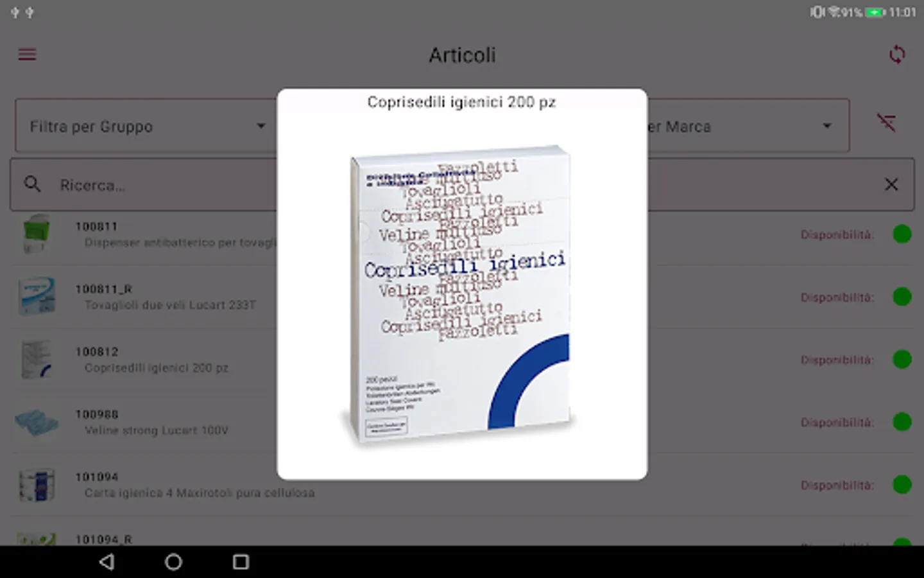Open the Marca filter dropdown arrow
Screen dimensions: 924x578
click(827, 126)
